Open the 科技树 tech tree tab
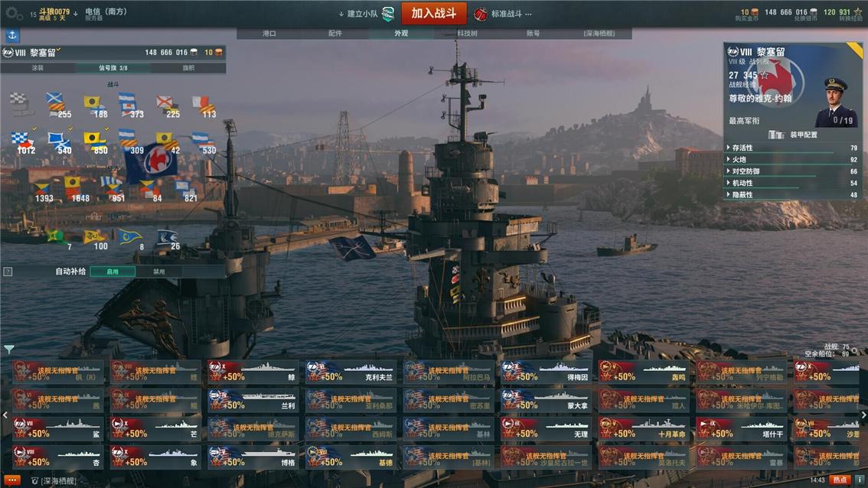This screenshot has height=488, width=868. click(x=467, y=34)
